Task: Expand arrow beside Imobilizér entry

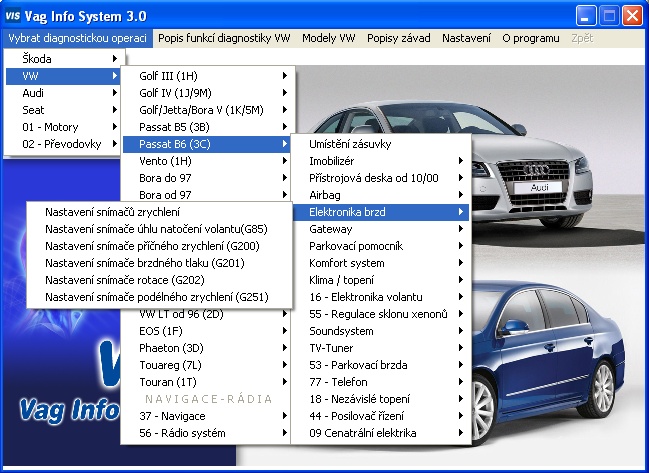Action: click(461, 161)
